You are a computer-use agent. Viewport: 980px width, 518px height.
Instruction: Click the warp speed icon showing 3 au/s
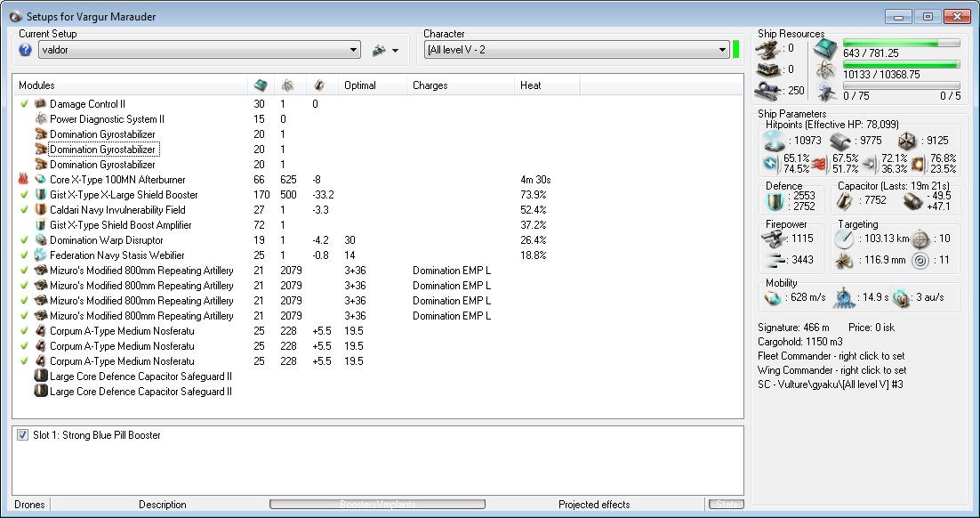click(900, 298)
